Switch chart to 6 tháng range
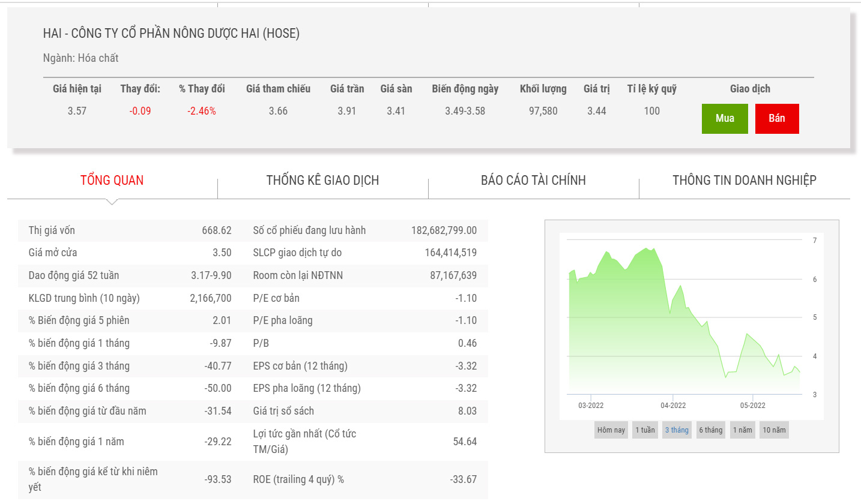This screenshot has width=861, height=504. (x=710, y=430)
